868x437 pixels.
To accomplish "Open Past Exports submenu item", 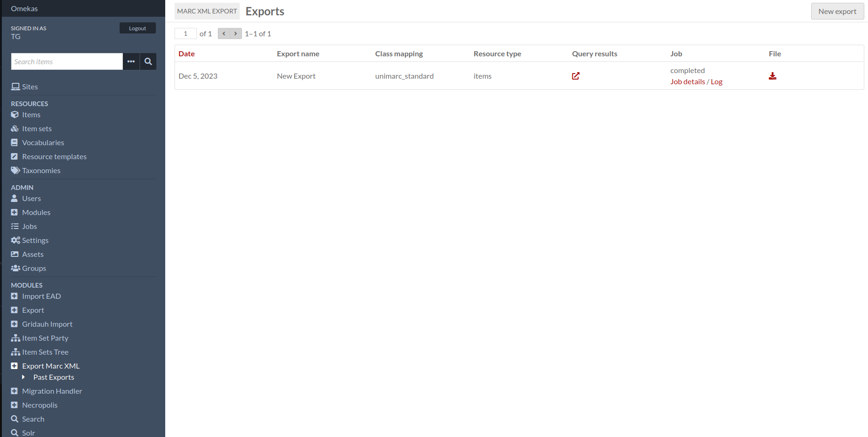I will coord(54,377).
